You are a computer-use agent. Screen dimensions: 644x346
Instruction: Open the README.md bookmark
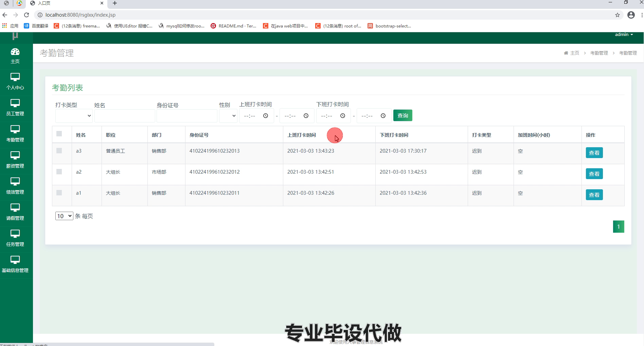[x=233, y=26]
